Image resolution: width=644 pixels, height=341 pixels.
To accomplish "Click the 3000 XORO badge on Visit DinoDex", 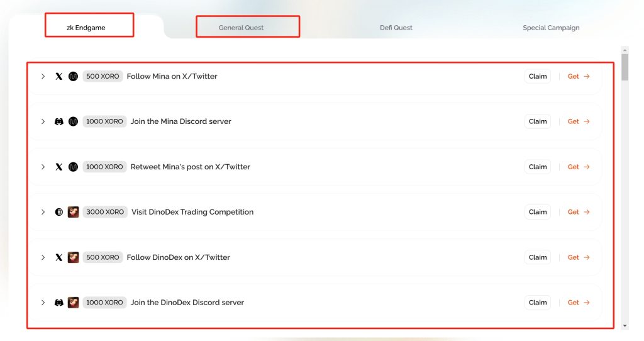I will [x=105, y=212].
